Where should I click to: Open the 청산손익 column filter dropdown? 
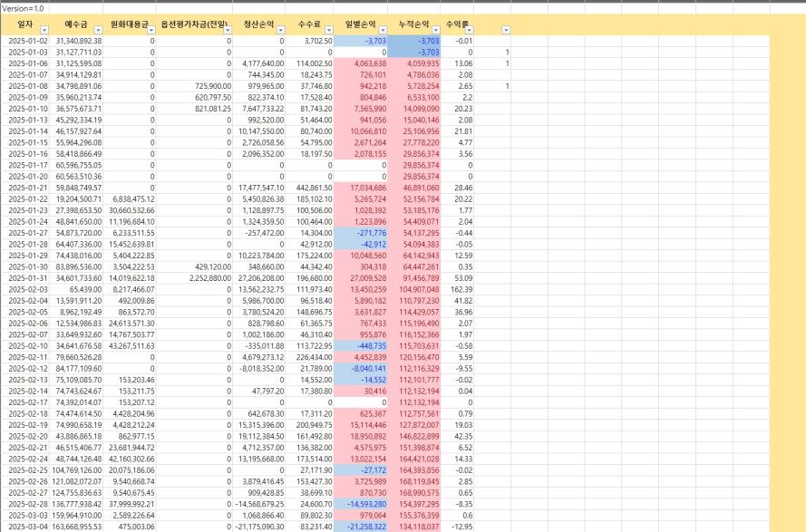[280, 30]
